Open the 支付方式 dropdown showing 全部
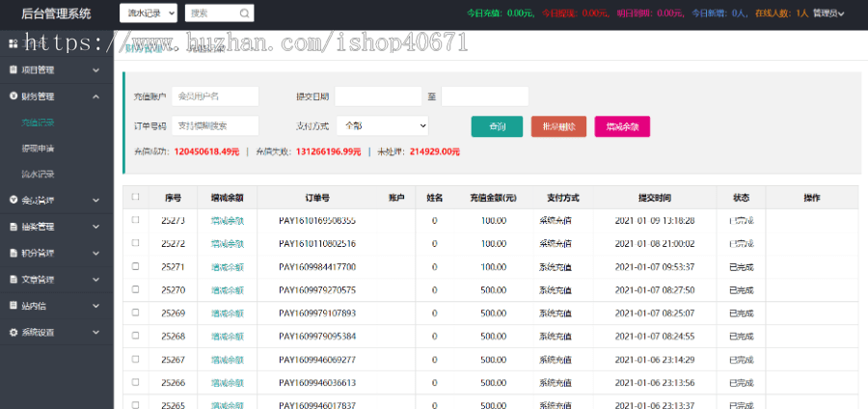 pos(381,125)
